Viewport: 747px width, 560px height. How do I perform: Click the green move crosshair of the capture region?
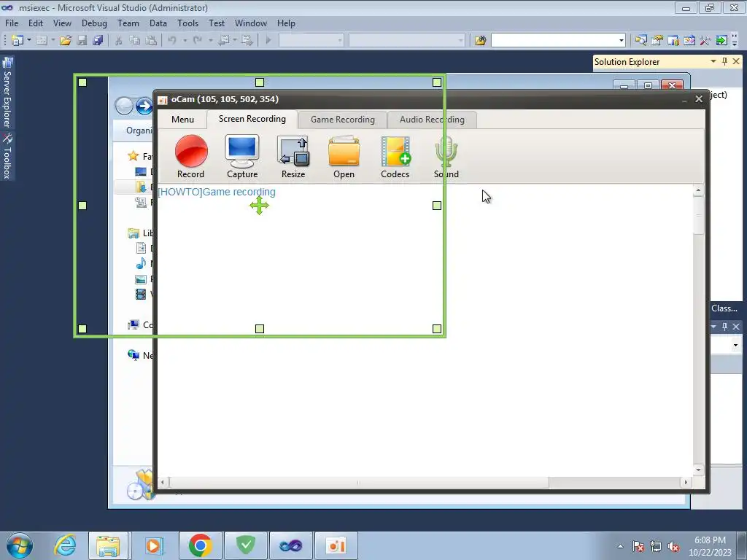(259, 206)
